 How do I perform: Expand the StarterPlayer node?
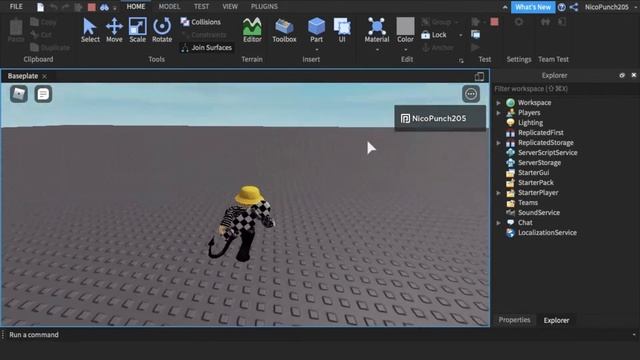click(498, 193)
